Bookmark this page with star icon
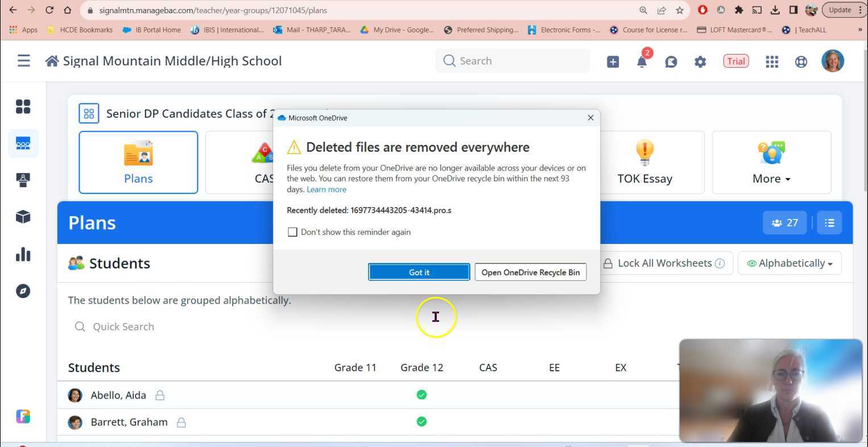Screen dimensions: 868x447 (680, 10)
